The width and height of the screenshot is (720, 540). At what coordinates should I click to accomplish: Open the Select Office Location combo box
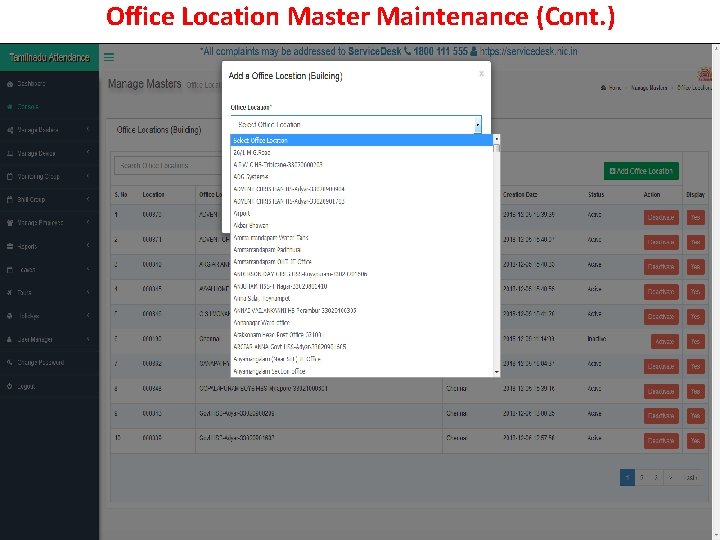(x=356, y=124)
